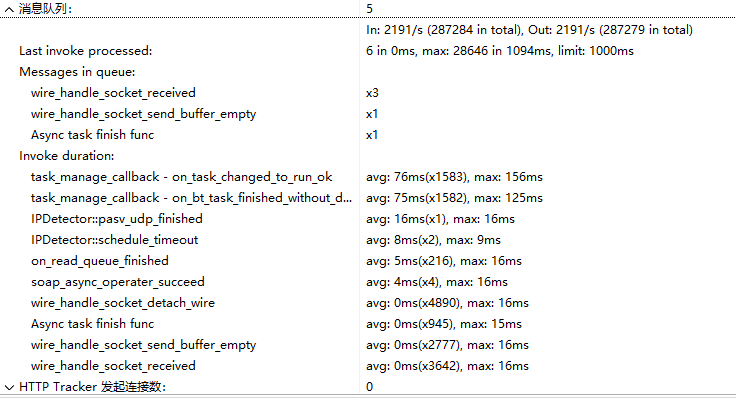Click the HTTP Tracker 发起连接数 label
The height and width of the screenshot is (398, 736).
click(92, 387)
